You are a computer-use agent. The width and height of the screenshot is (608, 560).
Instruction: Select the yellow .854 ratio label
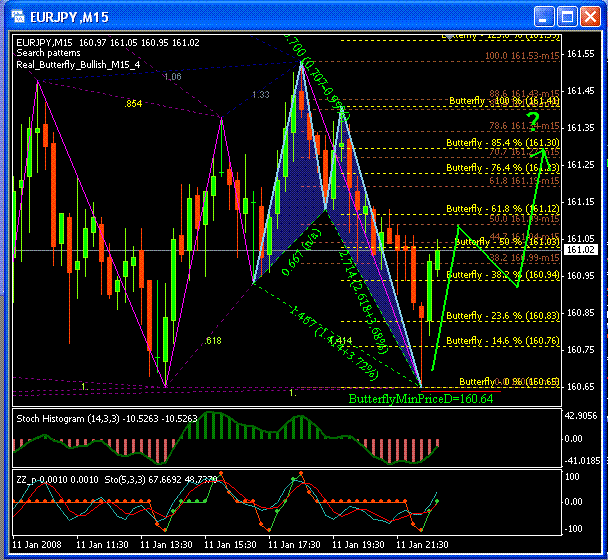pos(133,104)
